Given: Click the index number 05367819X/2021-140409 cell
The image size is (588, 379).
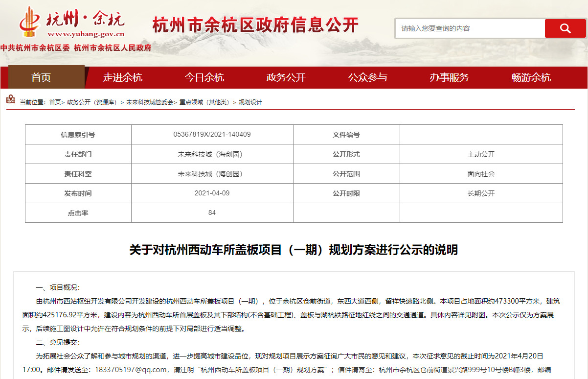Looking at the screenshot, I should click(x=212, y=134).
